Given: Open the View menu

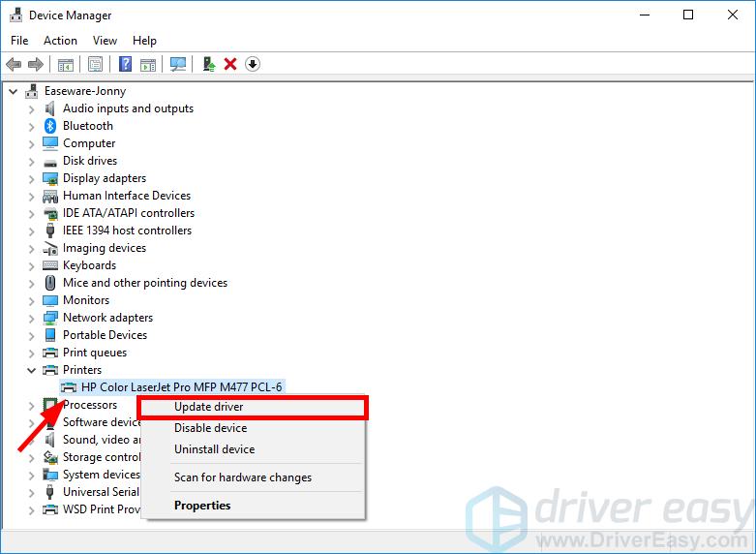Looking at the screenshot, I should [105, 41].
